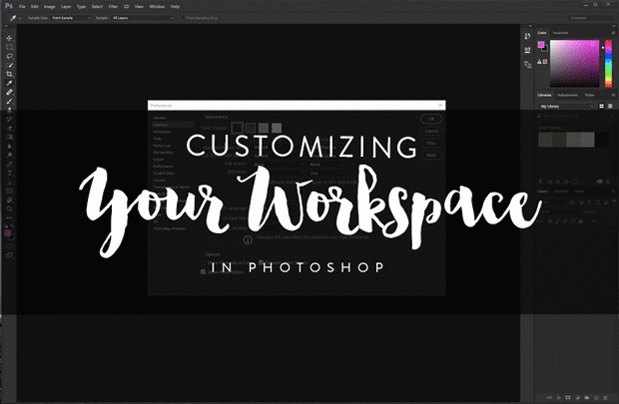This screenshot has width=619, height=404.
Task: Select the Zoom magnifier tool
Action: pyautogui.click(x=9, y=209)
